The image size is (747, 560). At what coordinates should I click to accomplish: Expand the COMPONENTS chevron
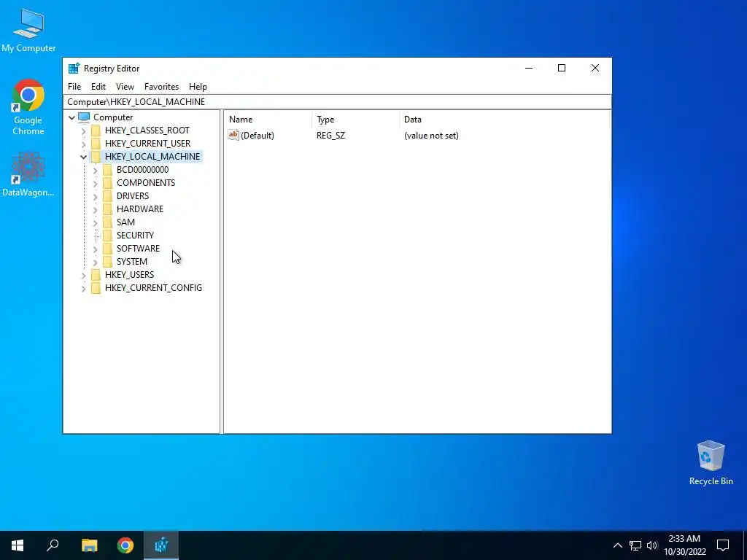click(x=96, y=183)
